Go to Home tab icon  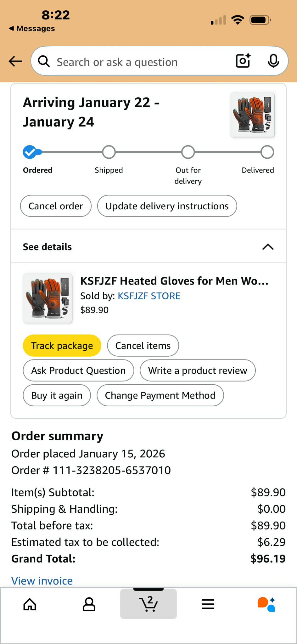(30, 604)
